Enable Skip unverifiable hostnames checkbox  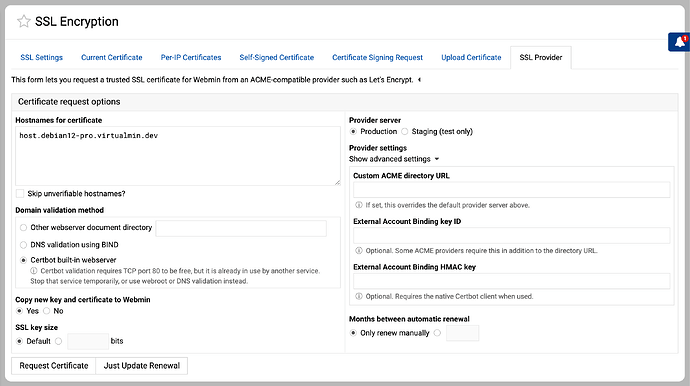20,194
